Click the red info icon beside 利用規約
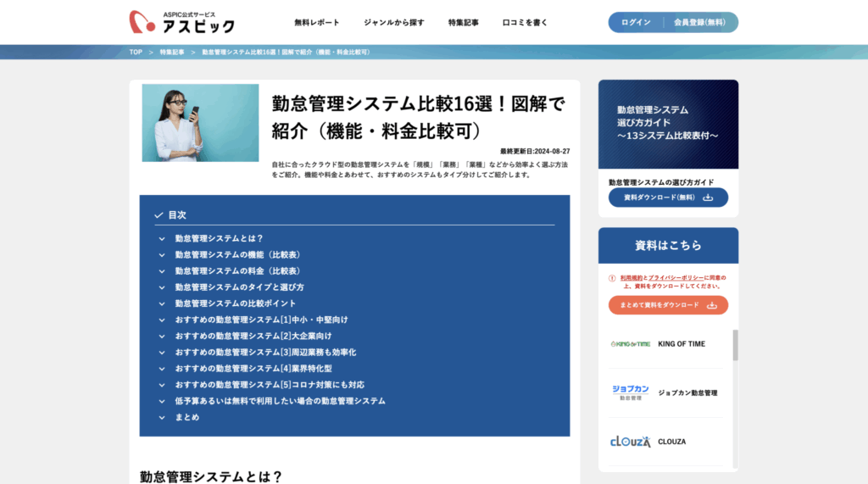 click(612, 278)
